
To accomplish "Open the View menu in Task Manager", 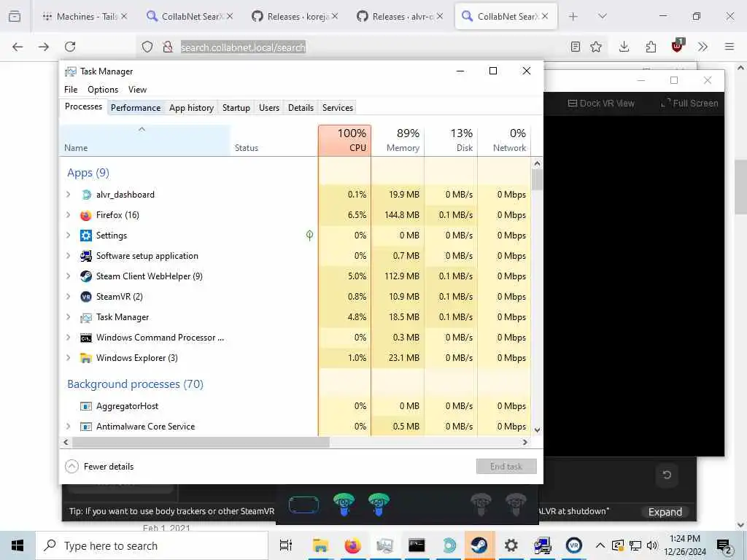I will (137, 90).
